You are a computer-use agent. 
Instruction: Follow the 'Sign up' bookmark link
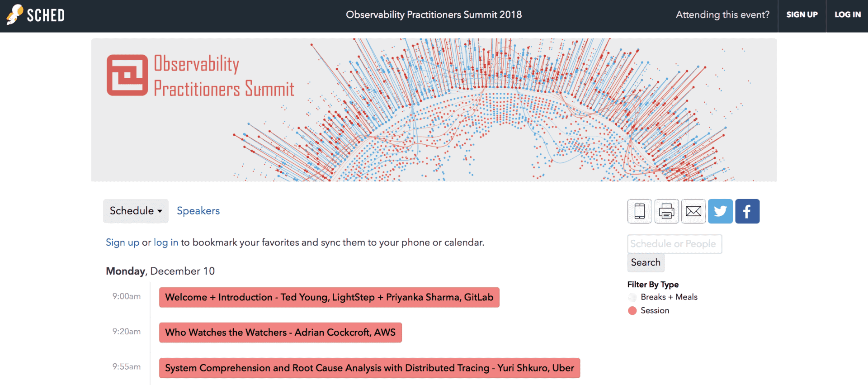(x=123, y=242)
